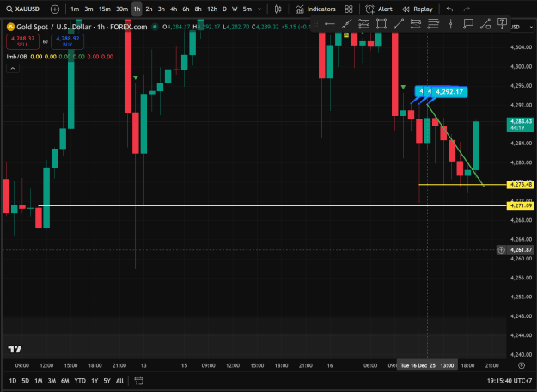Screen dimensions: 537x392
Task: Set range to All
Action: [x=119, y=381]
